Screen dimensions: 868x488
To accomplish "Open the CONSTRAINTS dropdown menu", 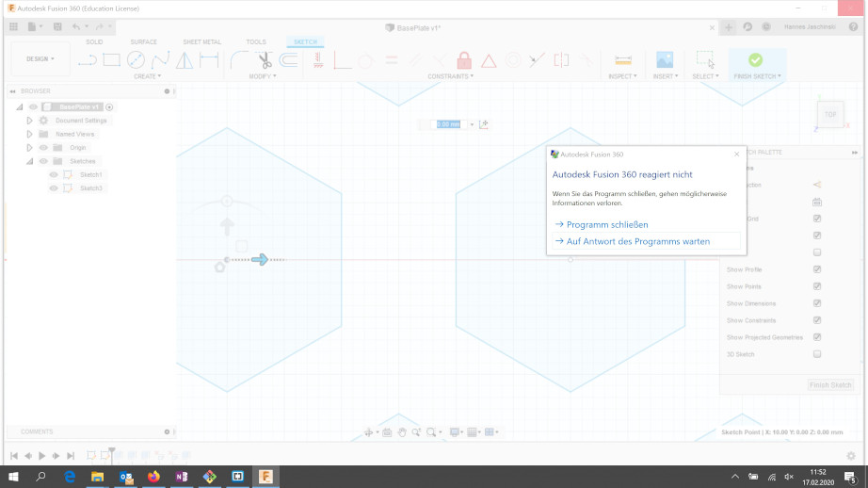I will tap(451, 76).
